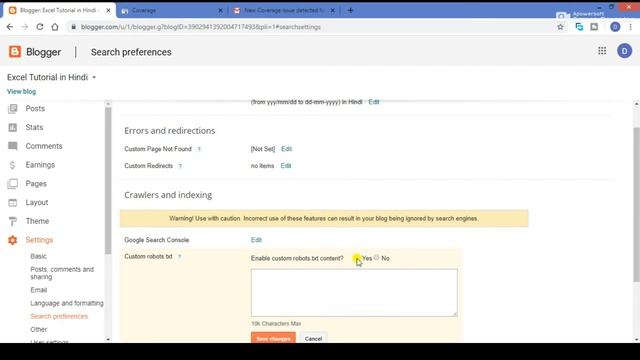Edit Custom Redirects
Viewport: 640px width, 360px height.
[x=286, y=166]
